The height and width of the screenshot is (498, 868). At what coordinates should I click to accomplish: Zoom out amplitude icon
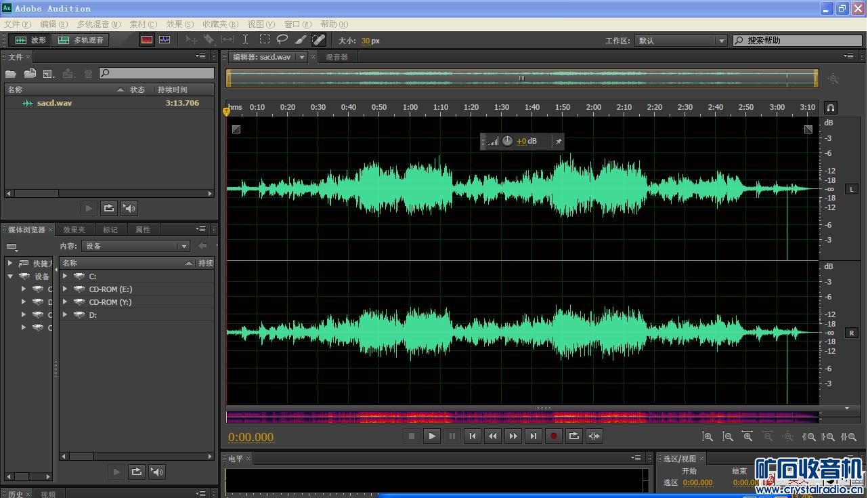point(728,437)
